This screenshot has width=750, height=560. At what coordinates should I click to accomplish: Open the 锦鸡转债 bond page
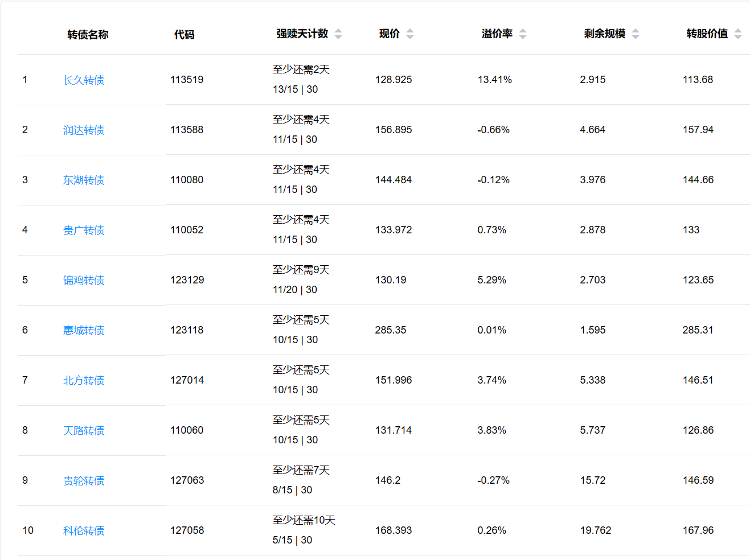(x=84, y=281)
